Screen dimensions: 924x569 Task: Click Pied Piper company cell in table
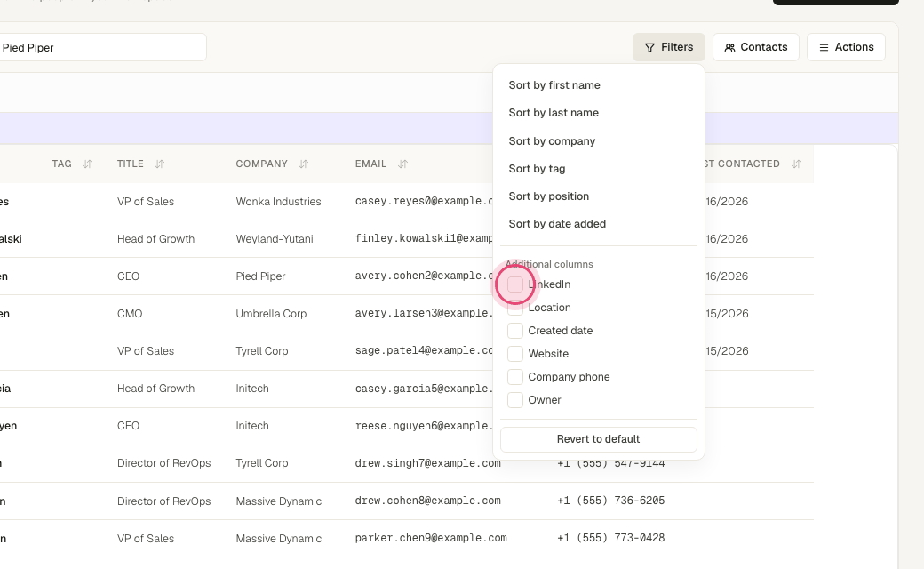[260, 276]
